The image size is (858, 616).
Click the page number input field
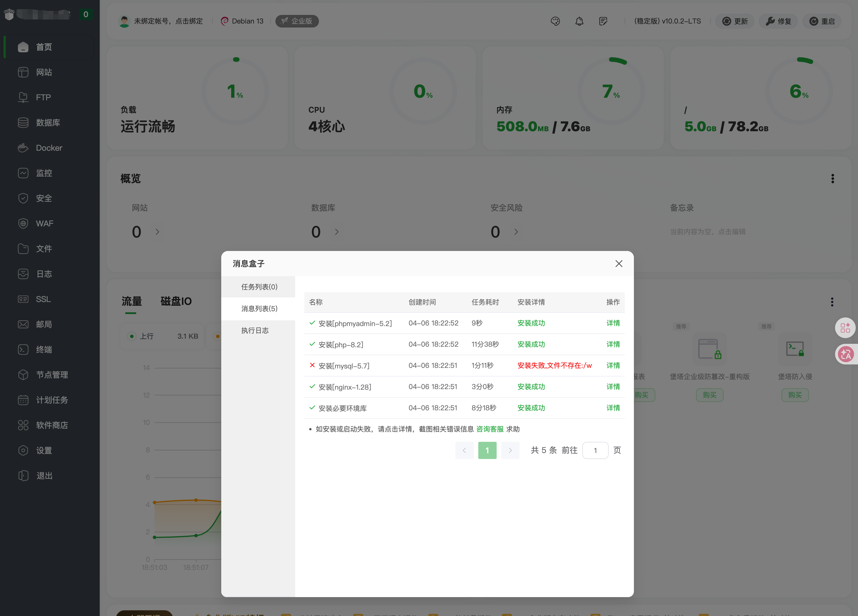[x=595, y=450]
